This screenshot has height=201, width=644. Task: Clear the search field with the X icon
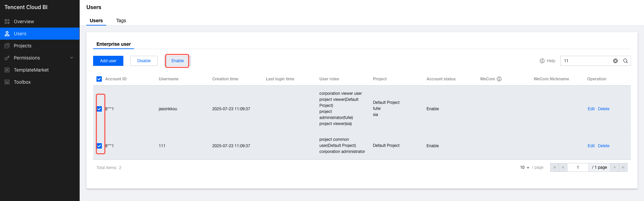pyautogui.click(x=615, y=61)
